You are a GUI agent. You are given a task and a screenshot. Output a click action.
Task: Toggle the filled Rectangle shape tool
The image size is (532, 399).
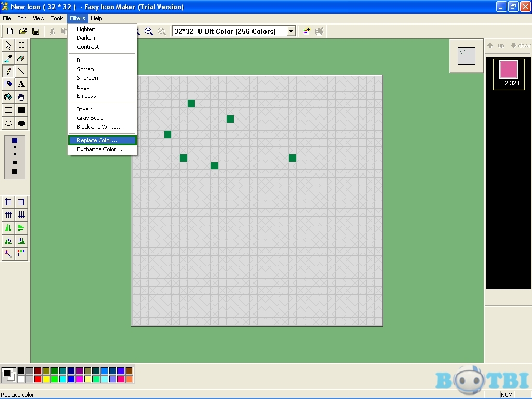point(21,110)
